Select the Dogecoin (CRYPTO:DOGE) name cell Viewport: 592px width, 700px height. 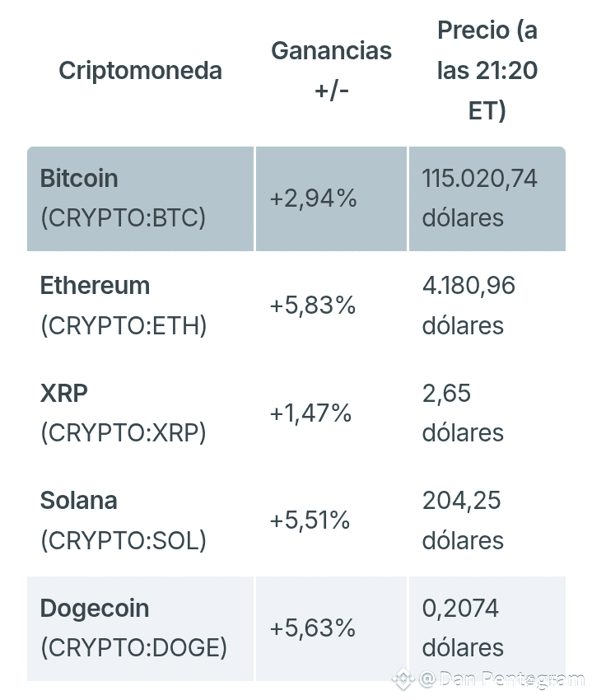point(133,628)
